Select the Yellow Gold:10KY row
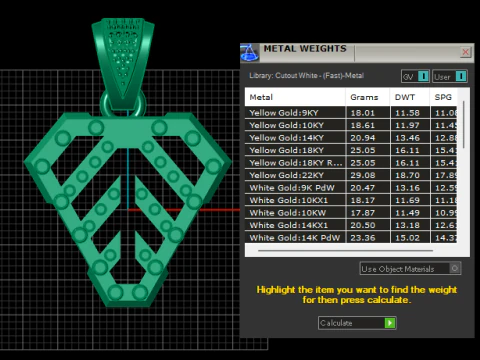 [351, 125]
